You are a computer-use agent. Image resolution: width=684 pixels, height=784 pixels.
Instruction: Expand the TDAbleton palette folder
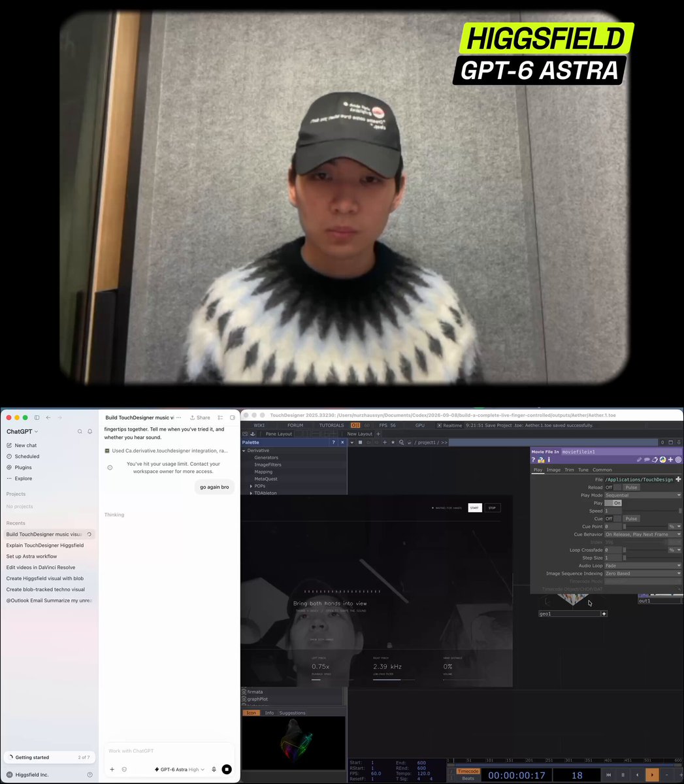point(251,493)
